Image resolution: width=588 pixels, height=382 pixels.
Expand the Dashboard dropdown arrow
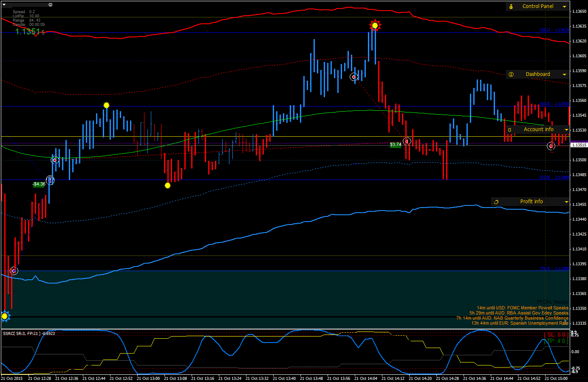point(565,74)
